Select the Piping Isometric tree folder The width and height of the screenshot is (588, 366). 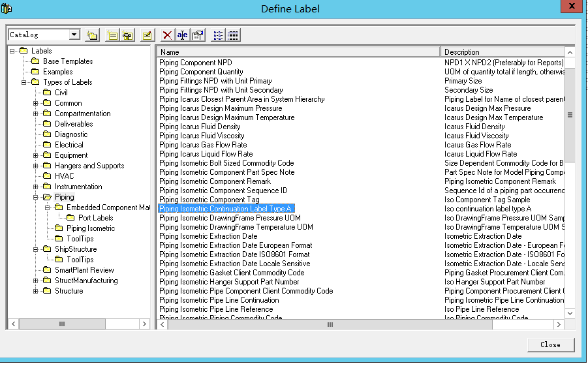pos(91,228)
